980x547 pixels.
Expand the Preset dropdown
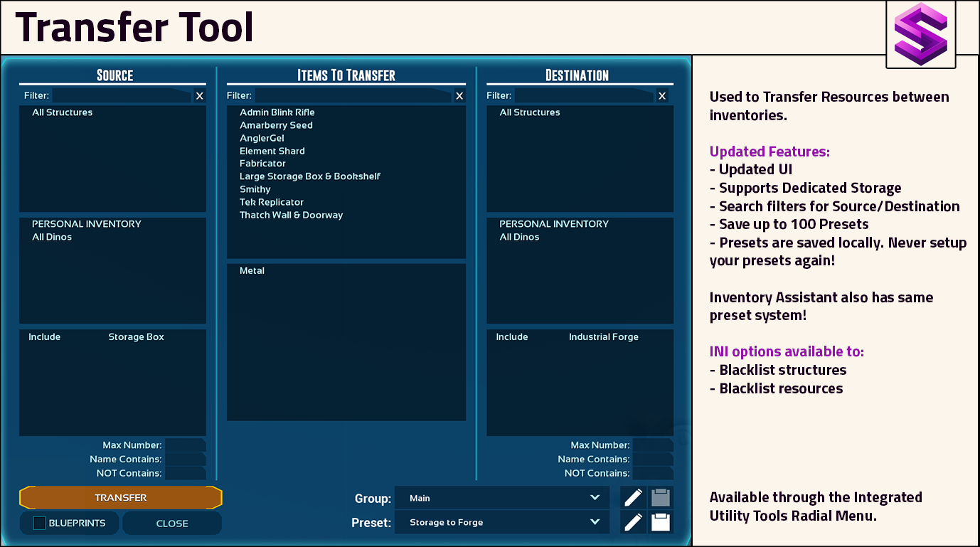[501, 522]
